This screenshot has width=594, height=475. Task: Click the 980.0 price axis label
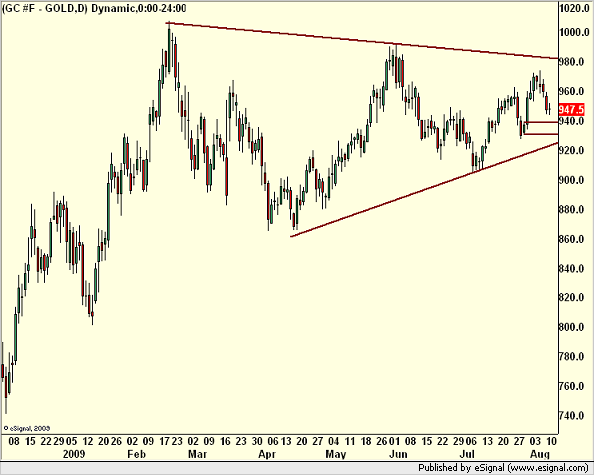click(x=571, y=62)
